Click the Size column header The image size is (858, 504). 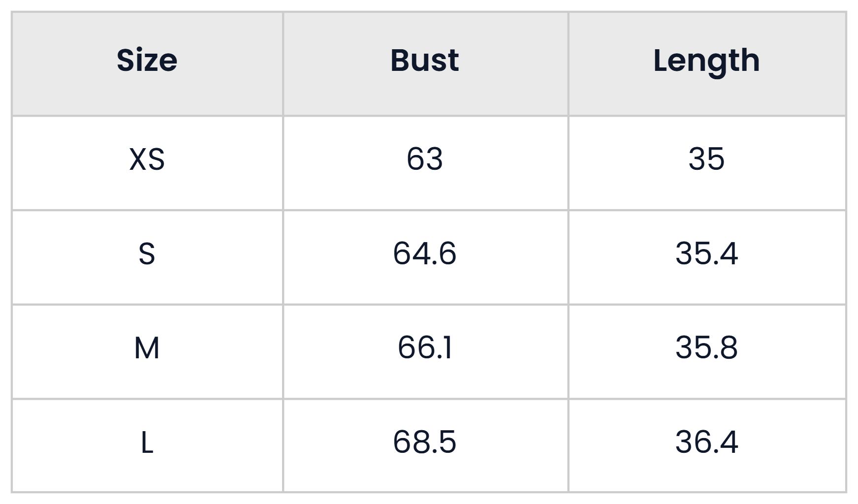click(x=147, y=64)
